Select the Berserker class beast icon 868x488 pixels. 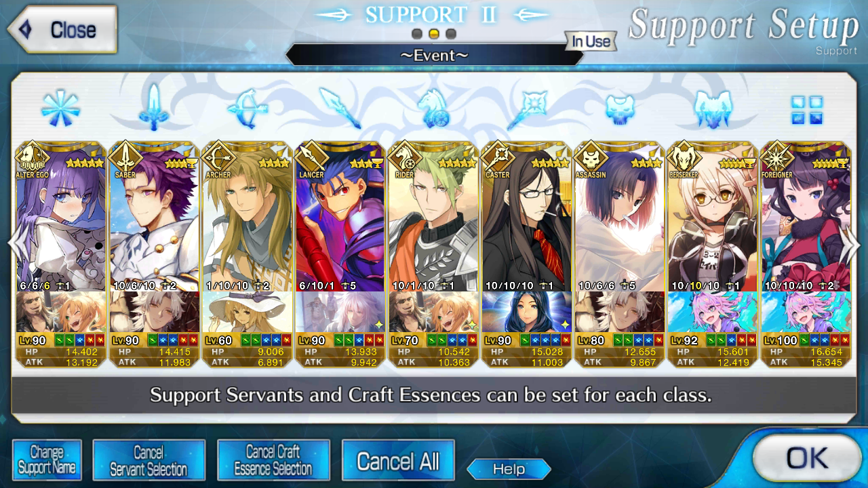coord(713,108)
